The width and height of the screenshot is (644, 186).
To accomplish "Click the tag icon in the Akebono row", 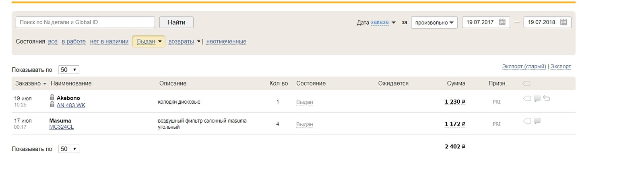I will (x=527, y=98).
